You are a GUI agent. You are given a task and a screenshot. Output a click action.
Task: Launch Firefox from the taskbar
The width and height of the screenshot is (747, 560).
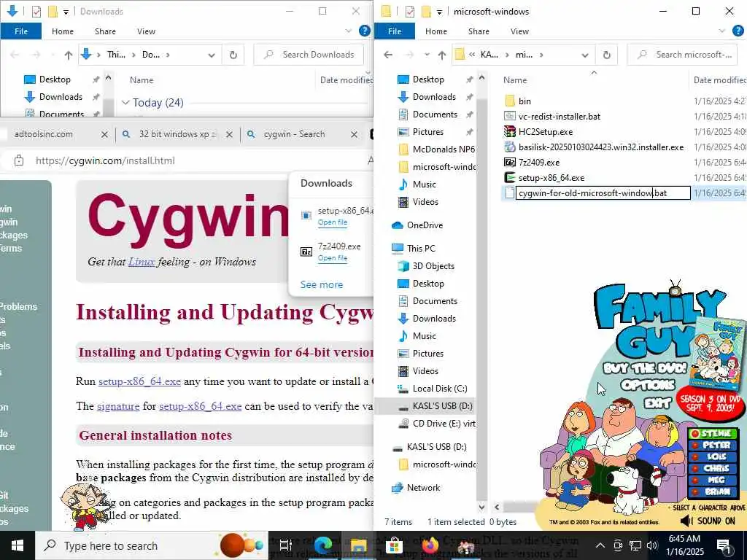point(430,545)
